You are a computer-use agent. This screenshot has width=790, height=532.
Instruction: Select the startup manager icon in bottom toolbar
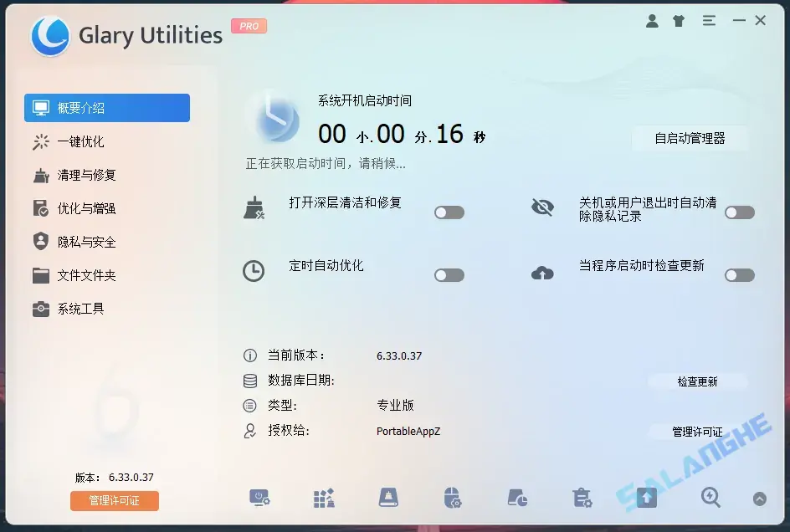click(x=259, y=498)
